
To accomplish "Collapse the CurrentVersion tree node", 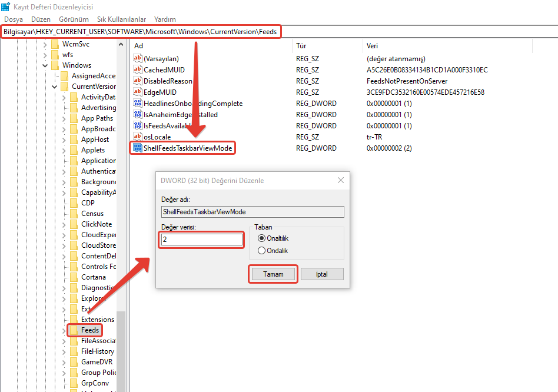I will 55,87.
